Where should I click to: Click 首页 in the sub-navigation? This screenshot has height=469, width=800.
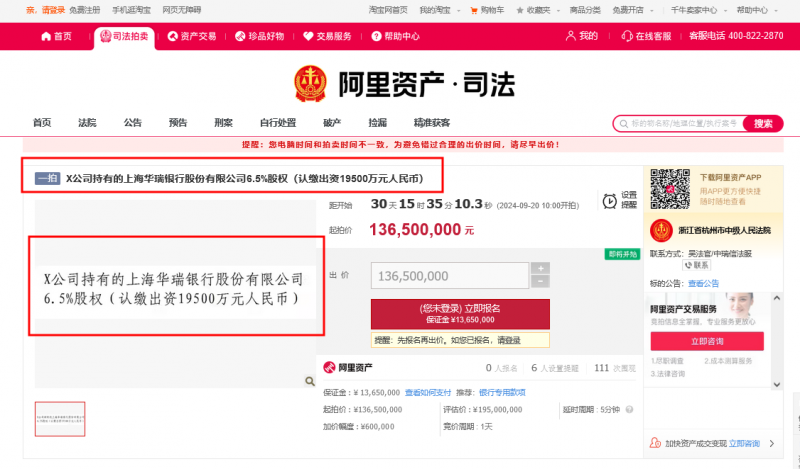42,122
